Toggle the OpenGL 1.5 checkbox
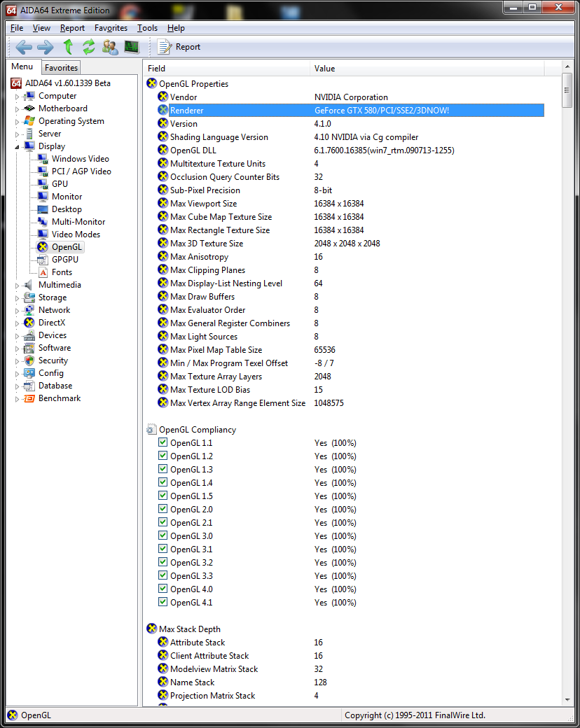Image resolution: width=580 pixels, height=728 pixels. pos(163,496)
